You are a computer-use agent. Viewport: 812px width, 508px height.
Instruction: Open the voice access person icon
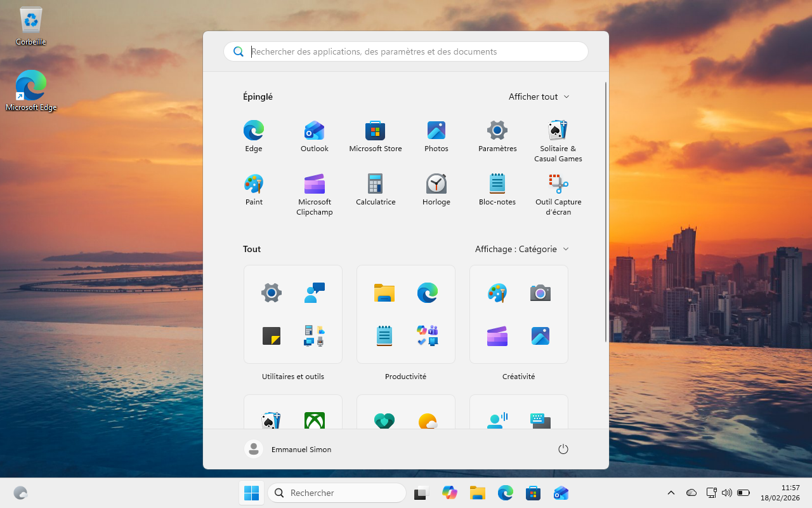pos(497,420)
